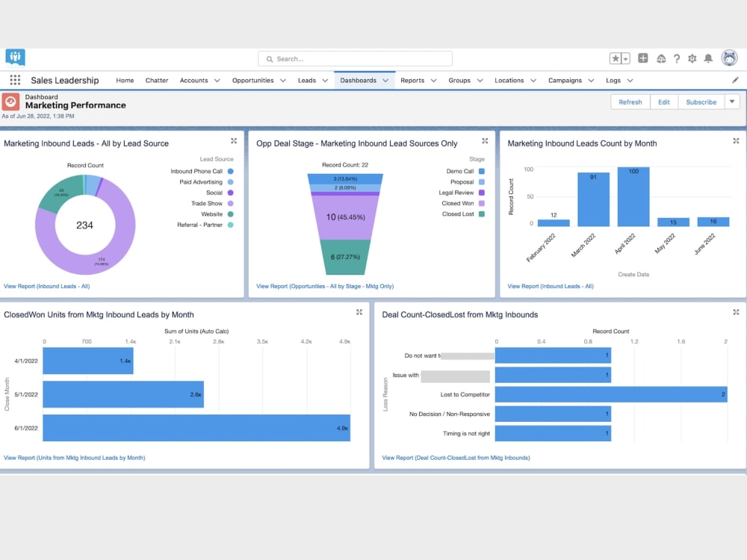
Task: Click inside the Search field
Action: (x=353, y=58)
